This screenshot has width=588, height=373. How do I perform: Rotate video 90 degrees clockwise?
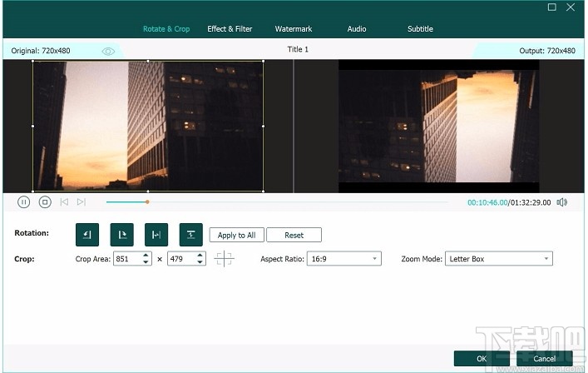(121, 235)
